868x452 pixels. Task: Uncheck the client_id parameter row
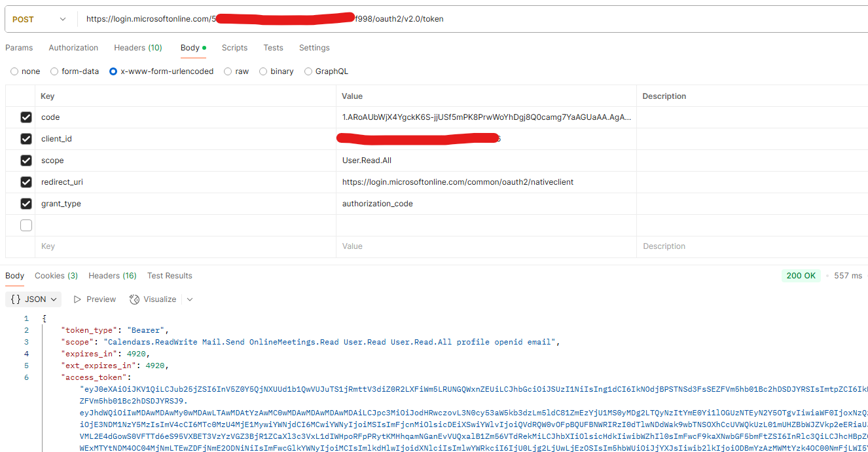26,139
